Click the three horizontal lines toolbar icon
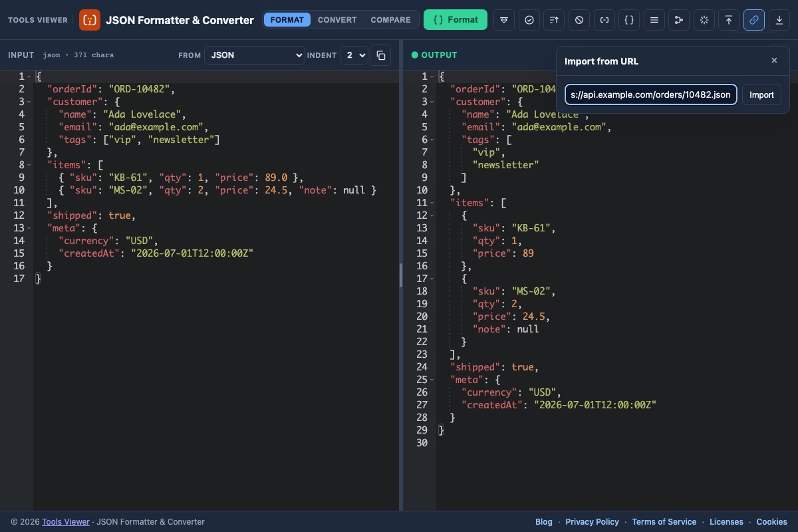 (x=654, y=20)
